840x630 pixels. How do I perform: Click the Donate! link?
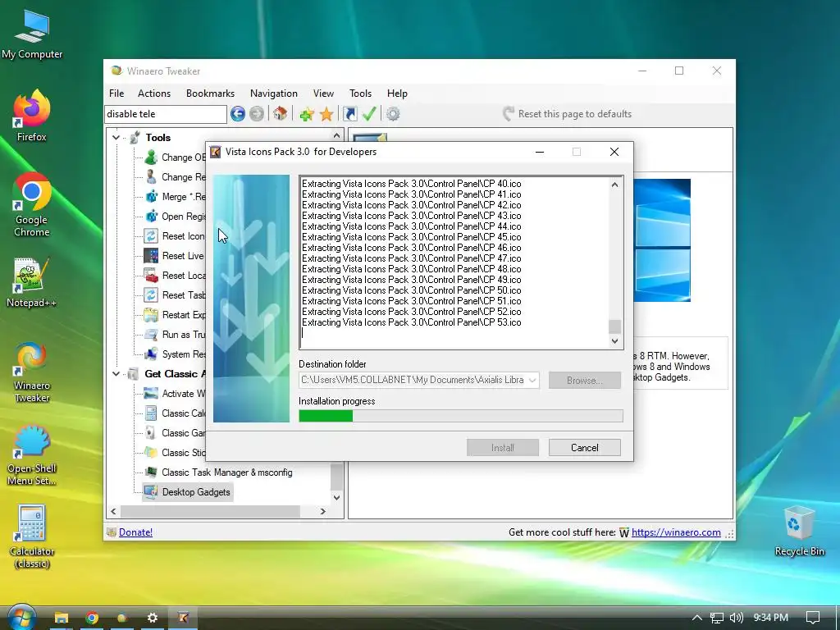(135, 532)
